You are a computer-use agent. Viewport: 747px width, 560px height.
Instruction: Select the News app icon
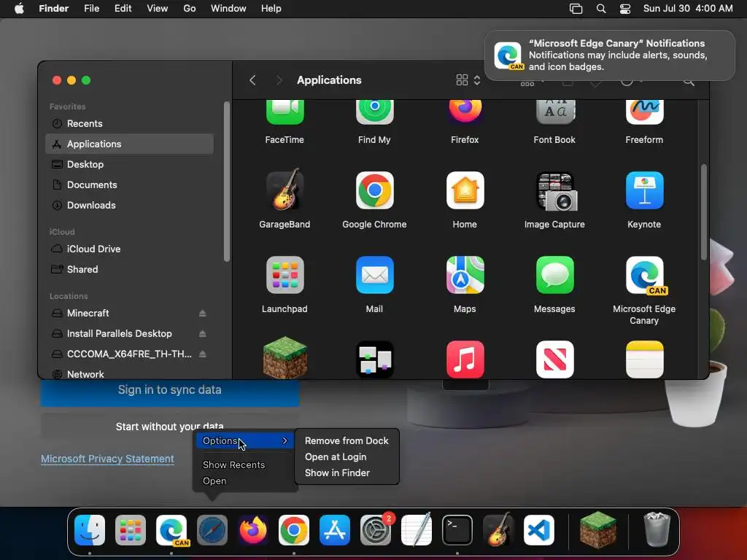coord(554,359)
